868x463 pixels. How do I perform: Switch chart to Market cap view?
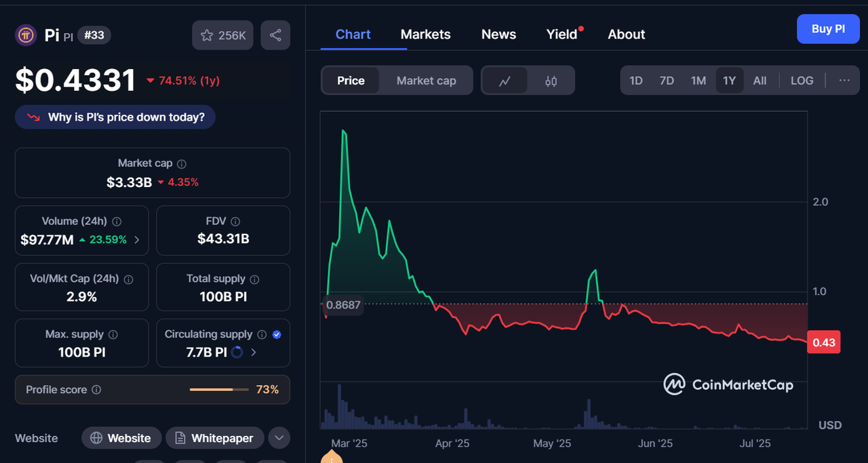coord(426,81)
